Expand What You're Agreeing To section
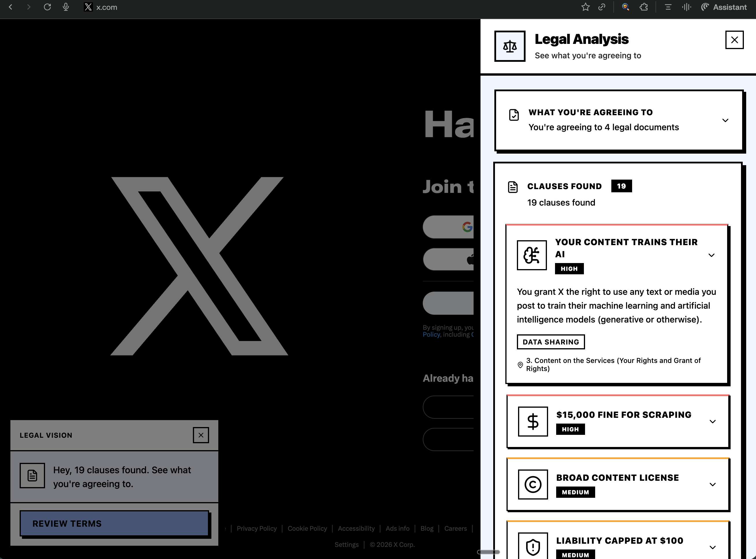Image resolution: width=756 pixels, height=559 pixels. click(725, 120)
